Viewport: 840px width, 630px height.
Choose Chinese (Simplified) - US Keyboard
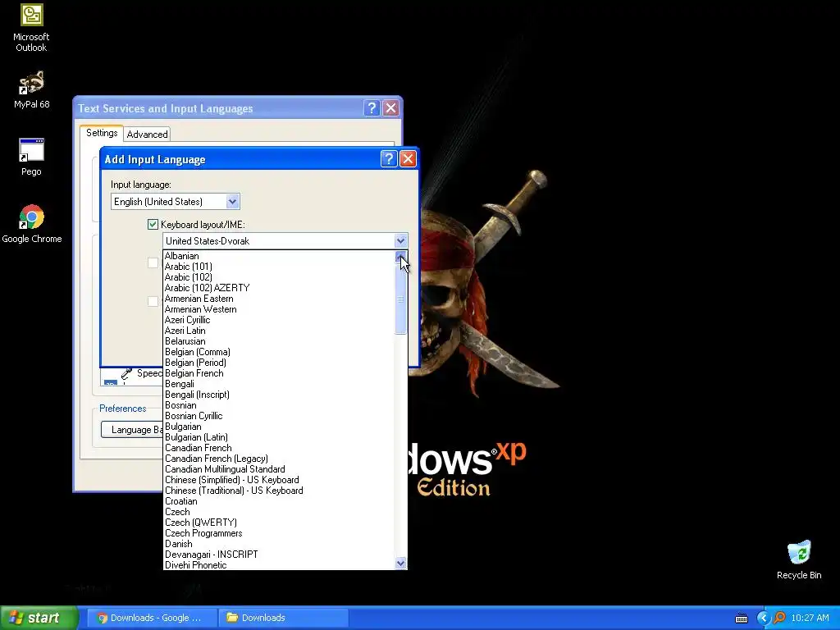[279, 480]
